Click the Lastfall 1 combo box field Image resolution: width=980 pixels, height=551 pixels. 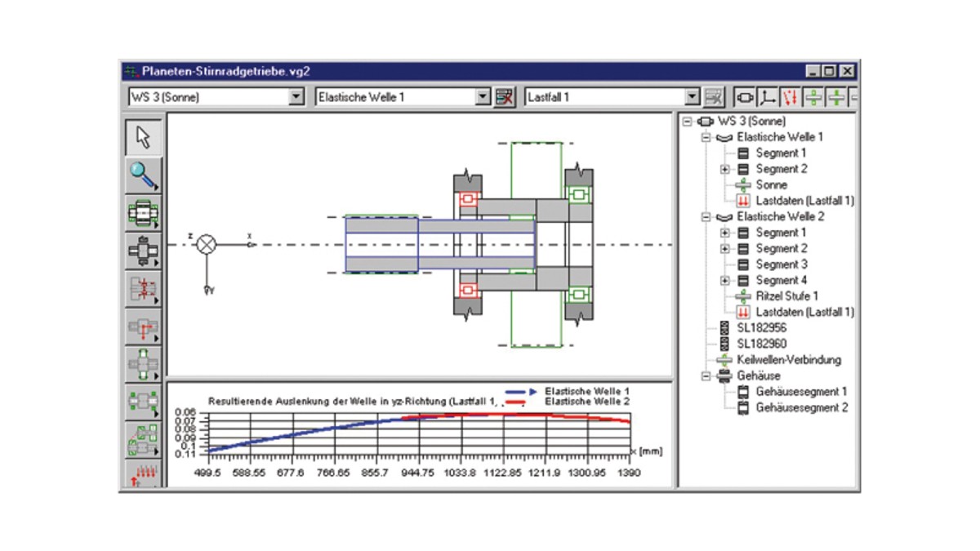pos(612,97)
